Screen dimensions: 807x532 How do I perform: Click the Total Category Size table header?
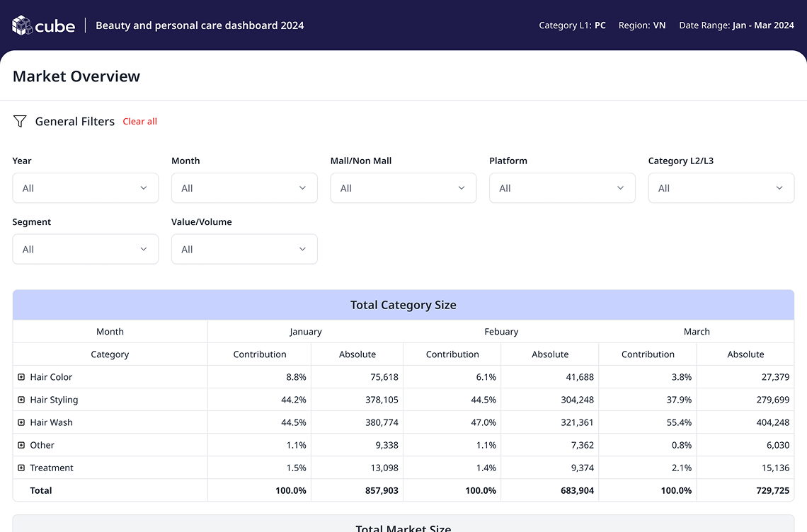[403, 305]
